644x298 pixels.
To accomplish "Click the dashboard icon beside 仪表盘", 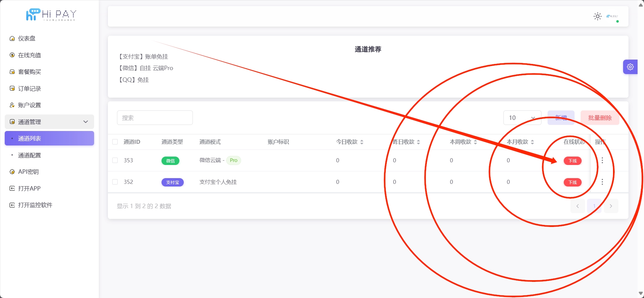I will (x=12, y=38).
